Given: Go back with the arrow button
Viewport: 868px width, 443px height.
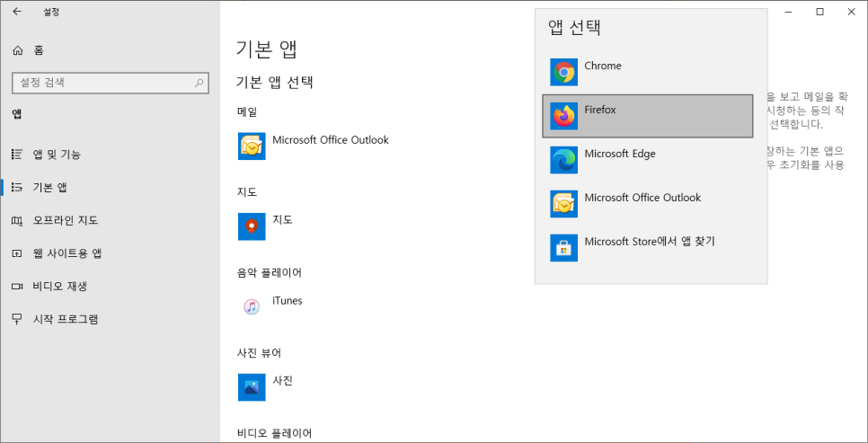Looking at the screenshot, I should point(17,11).
